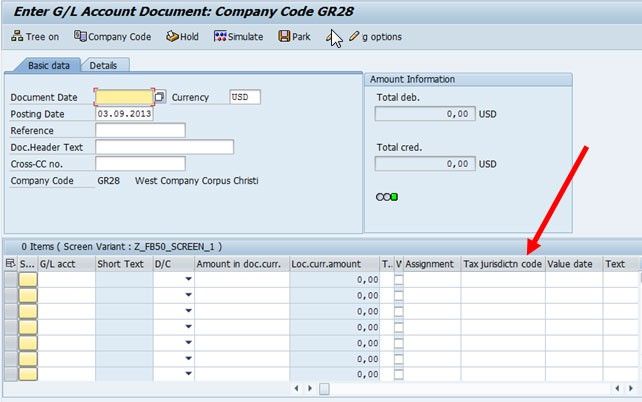This screenshot has width=642, height=402.
Task: Click first row Amount in doc.curr. cell
Action: pyautogui.click(x=242, y=280)
